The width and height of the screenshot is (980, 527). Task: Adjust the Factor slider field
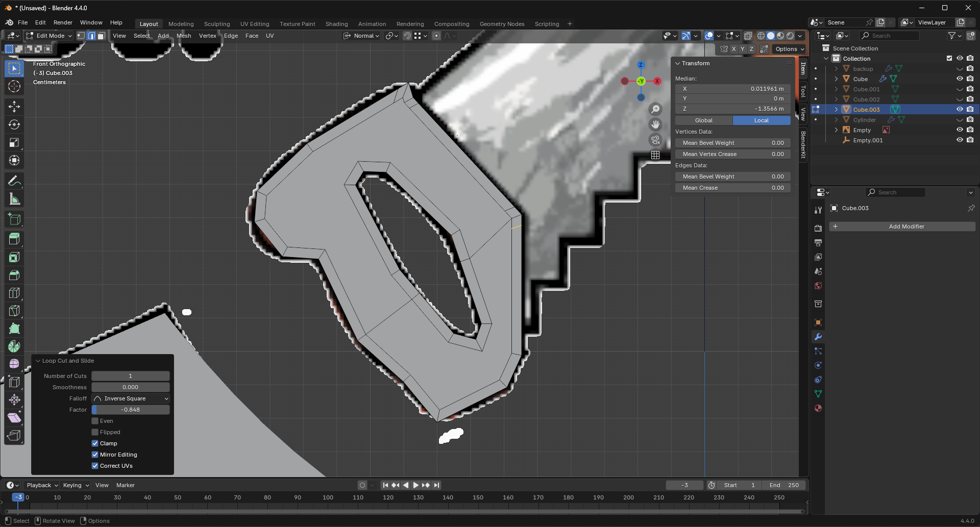pos(131,410)
